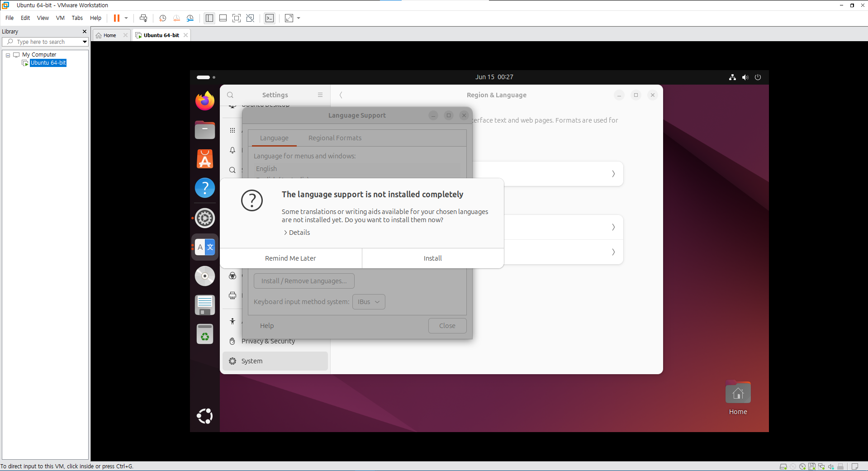Image resolution: width=868 pixels, height=471 pixels.
Task: Click the power icon in Ubuntu top bar
Action: (x=758, y=77)
